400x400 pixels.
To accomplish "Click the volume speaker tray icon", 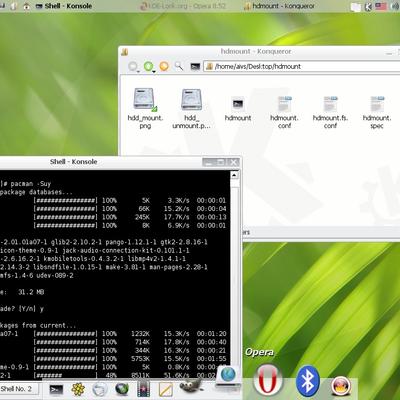I will pyautogui.click(x=395, y=6).
